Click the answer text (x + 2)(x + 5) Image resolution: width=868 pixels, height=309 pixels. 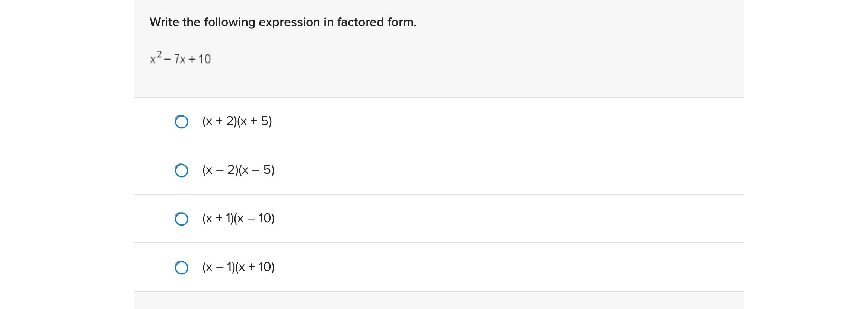(x=237, y=121)
